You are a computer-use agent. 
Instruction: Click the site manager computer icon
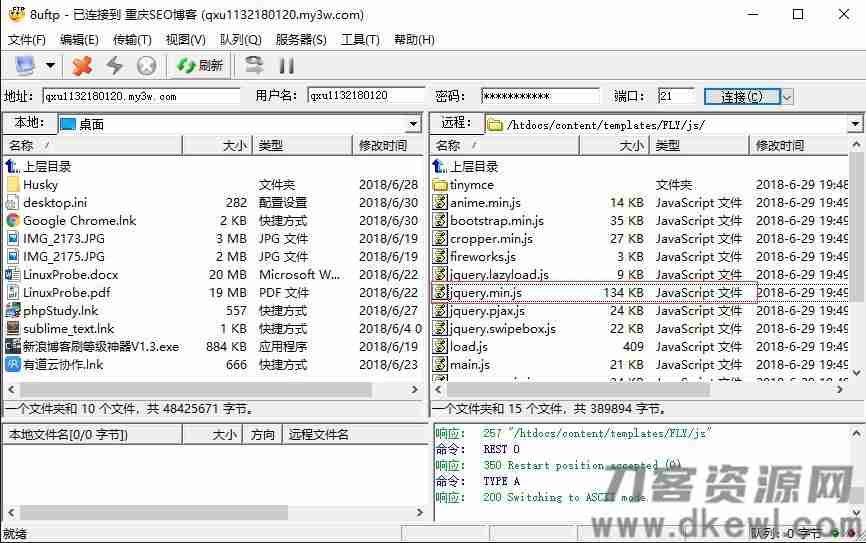(25, 66)
